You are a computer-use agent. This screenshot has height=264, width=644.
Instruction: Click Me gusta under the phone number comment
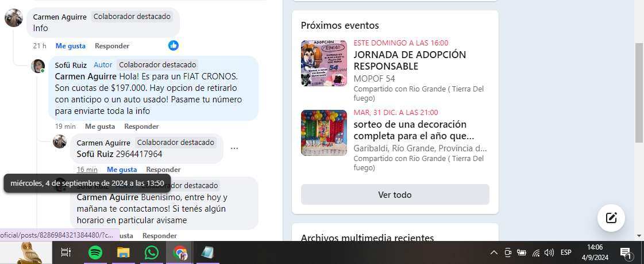pyautogui.click(x=122, y=170)
